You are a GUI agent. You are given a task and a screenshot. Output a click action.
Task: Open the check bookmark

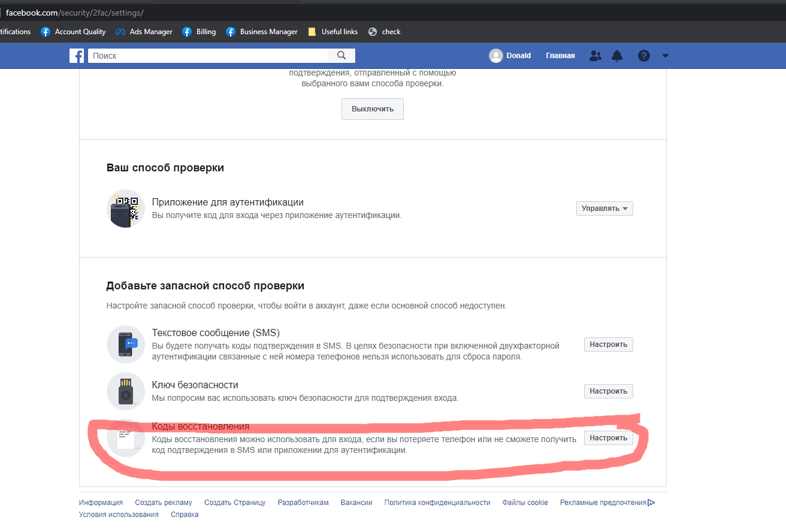tap(385, 32)
